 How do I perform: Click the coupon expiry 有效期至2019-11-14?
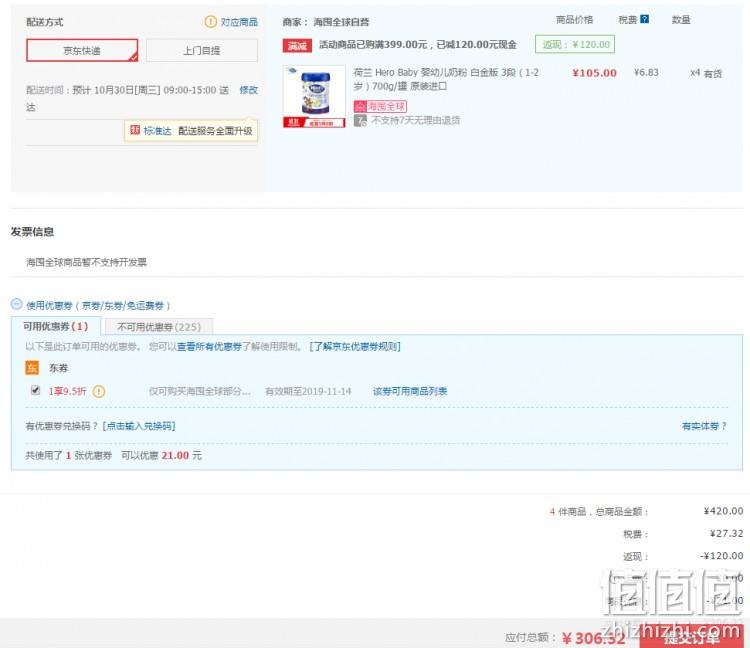[x=308, y=391]
